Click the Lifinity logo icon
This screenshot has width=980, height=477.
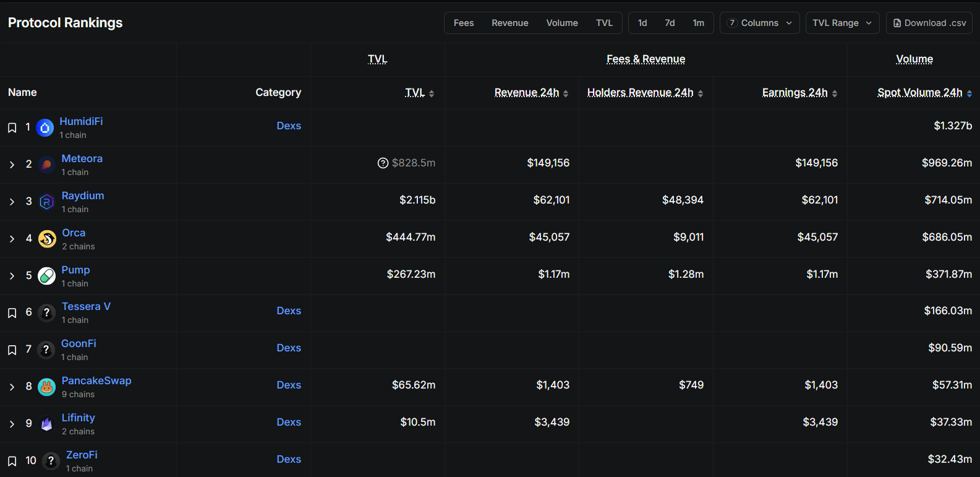point(47,424)
